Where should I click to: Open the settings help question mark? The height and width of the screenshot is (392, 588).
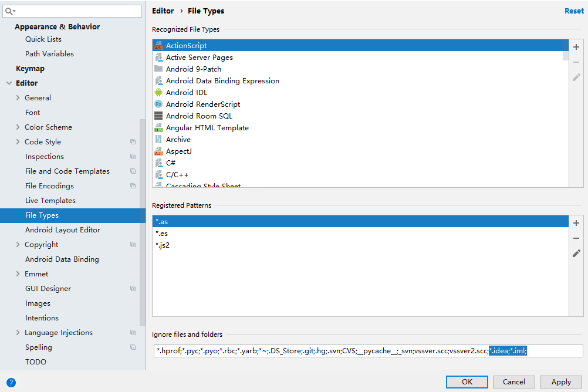click(11, 383)
